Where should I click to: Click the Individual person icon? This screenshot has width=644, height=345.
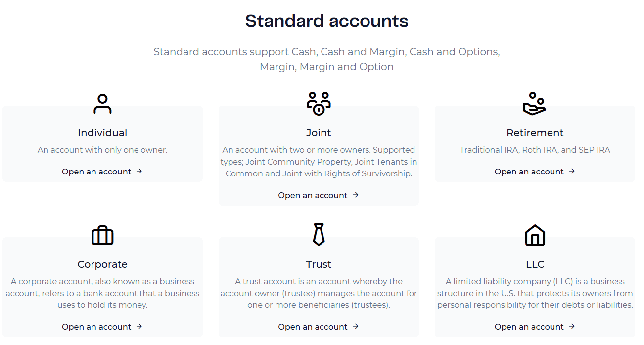[x=102, y=102]
